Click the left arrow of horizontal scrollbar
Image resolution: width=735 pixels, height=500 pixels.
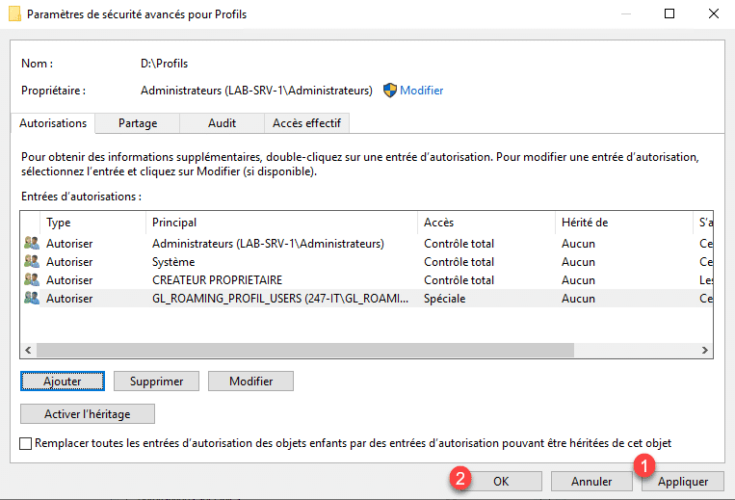click(x=28, y=350)
